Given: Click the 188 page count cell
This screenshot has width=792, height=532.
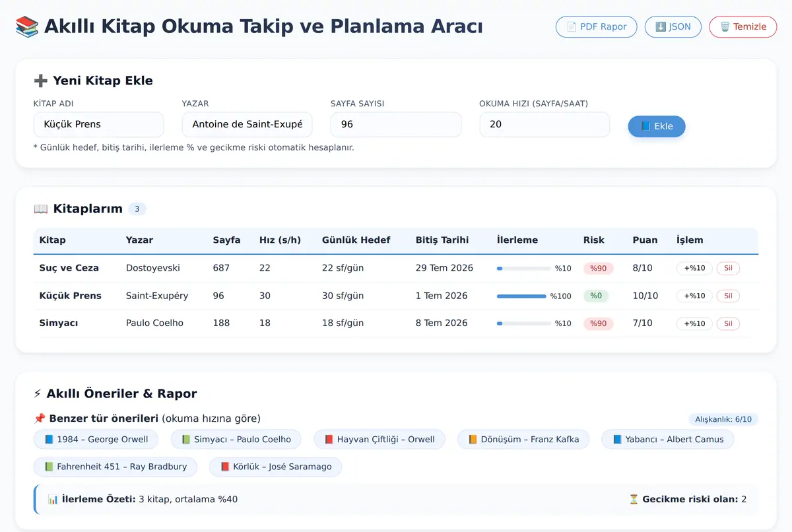Looking at the screenshot, I should tap(222, 323).
